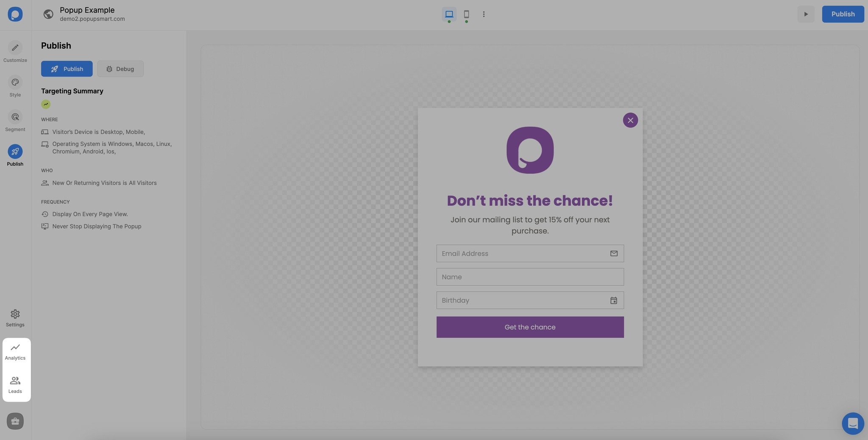This screenshot has height=440, width=868.
Task: Open the chat support widget
Action: [853, 423]
